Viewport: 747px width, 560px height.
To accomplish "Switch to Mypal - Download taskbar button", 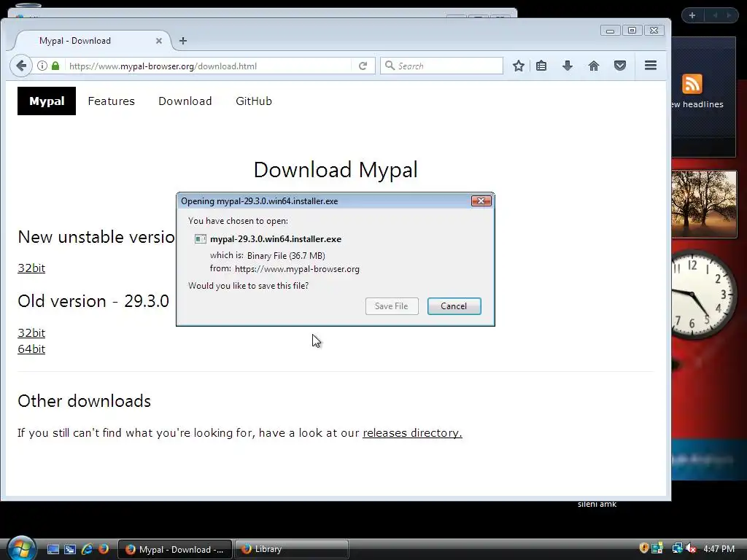I will [x=175, y=550].
